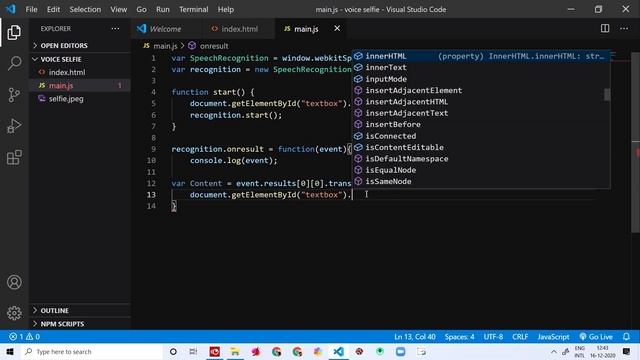Click the Windows Start button
The image size is (640, 360).
coord(10,351)
